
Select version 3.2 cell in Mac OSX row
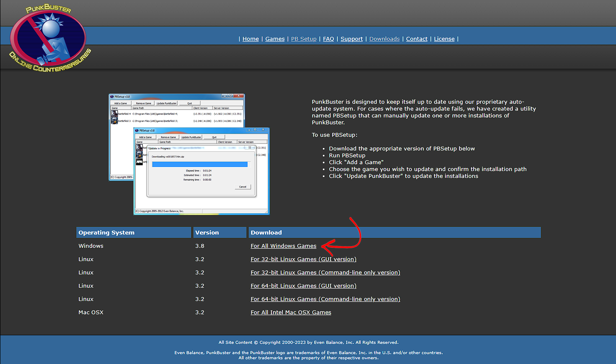point(200,313)
